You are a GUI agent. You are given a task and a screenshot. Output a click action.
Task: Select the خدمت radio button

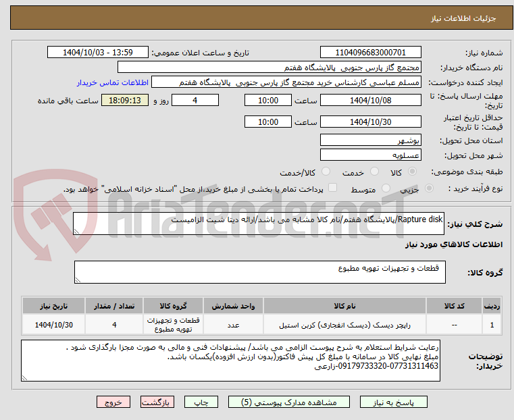(374, 172)
